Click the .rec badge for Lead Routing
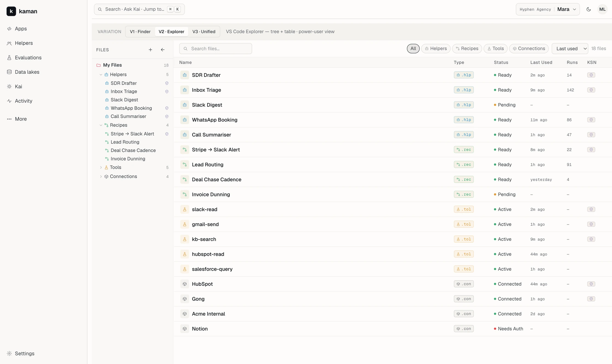The width and height of the screenshot is (612, 364). point(463,165)
